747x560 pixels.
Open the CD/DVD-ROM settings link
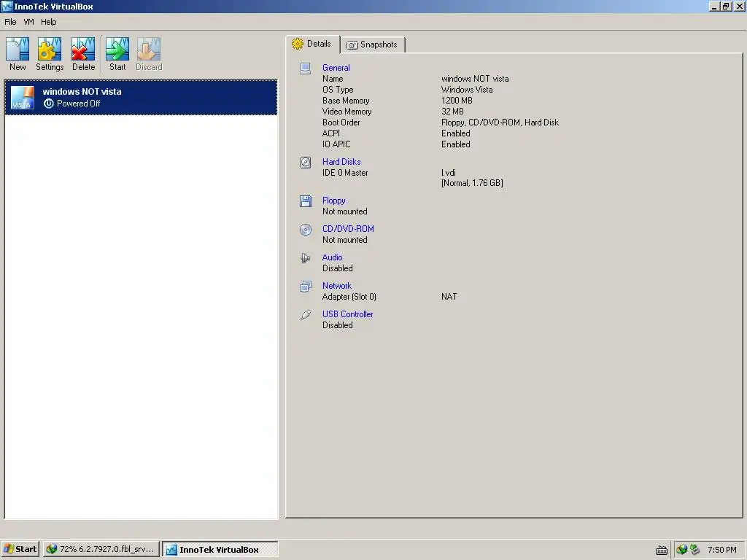click(x=348, y=228)
